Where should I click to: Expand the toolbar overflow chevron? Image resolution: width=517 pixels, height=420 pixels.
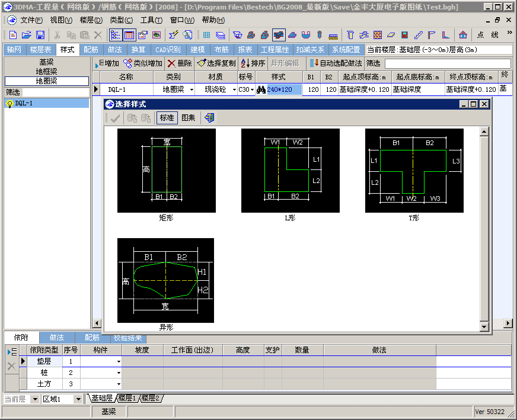pyautogui.click(x=509, y=33)
